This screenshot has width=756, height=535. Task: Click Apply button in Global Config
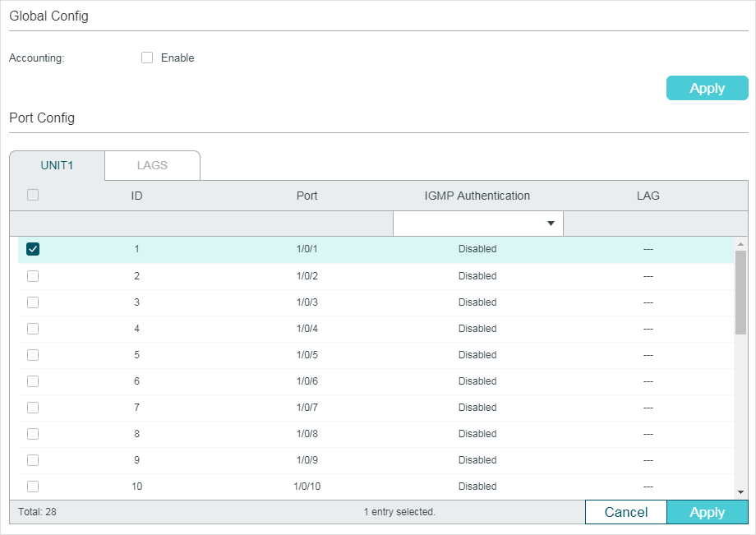[x=707, y=88]
